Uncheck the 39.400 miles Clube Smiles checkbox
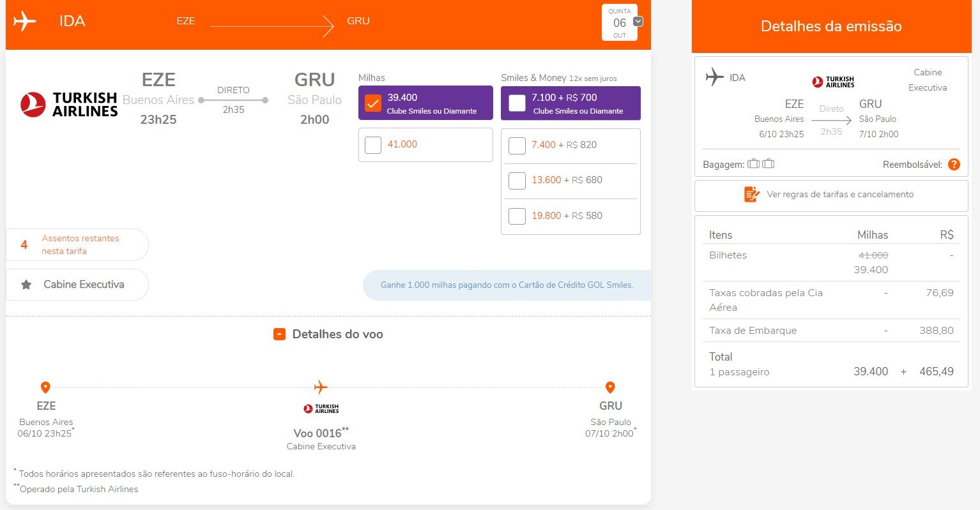 pyautogui.click(x=373, y=103)
